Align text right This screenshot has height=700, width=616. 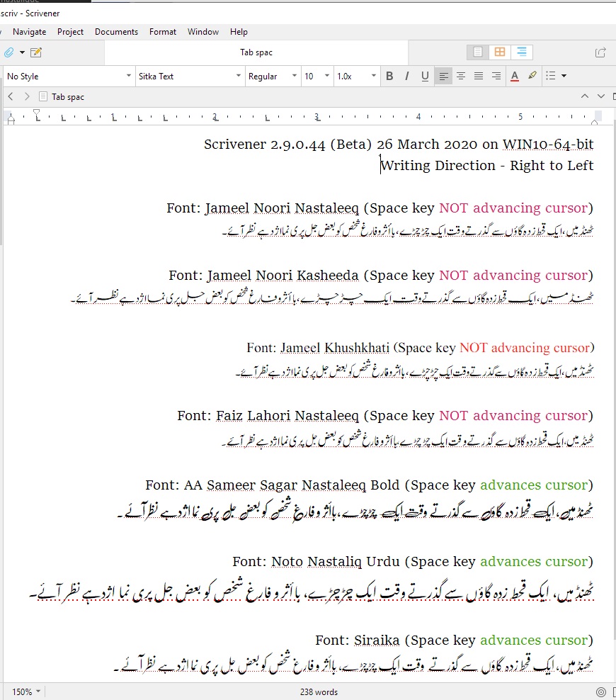[496, 77]
